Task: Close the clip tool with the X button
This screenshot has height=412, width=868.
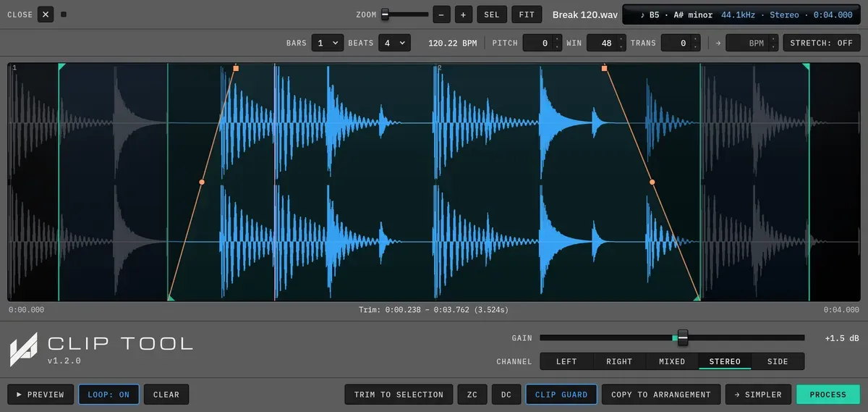Action: pyautogui.click(x=46, y=14)
